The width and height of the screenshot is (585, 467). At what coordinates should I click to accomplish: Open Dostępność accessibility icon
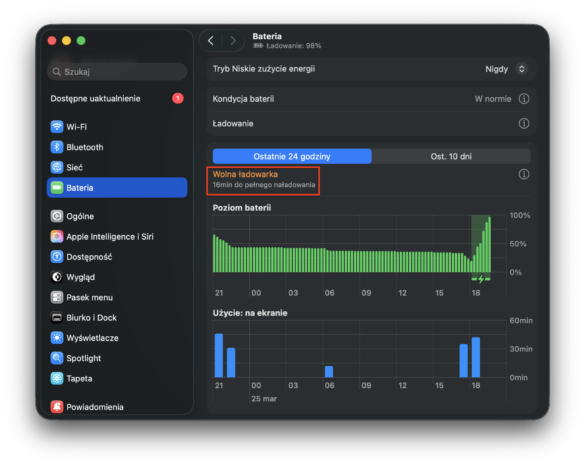point(57,257)
